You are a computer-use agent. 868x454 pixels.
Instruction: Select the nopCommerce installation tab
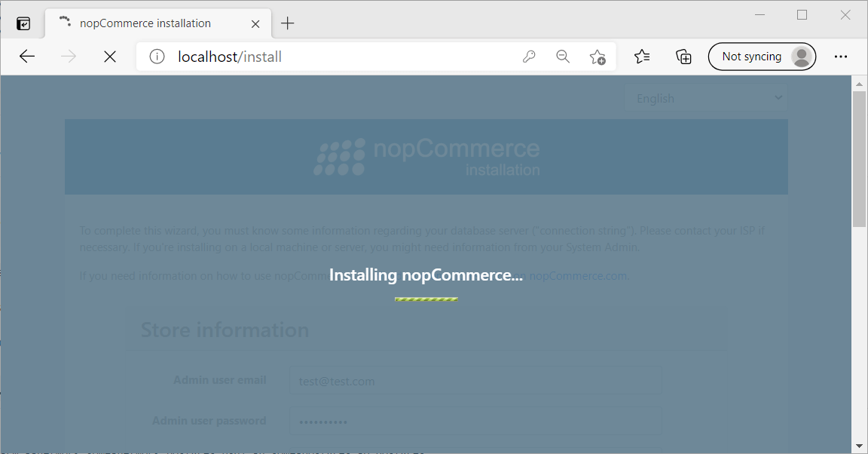coord(158,23)
